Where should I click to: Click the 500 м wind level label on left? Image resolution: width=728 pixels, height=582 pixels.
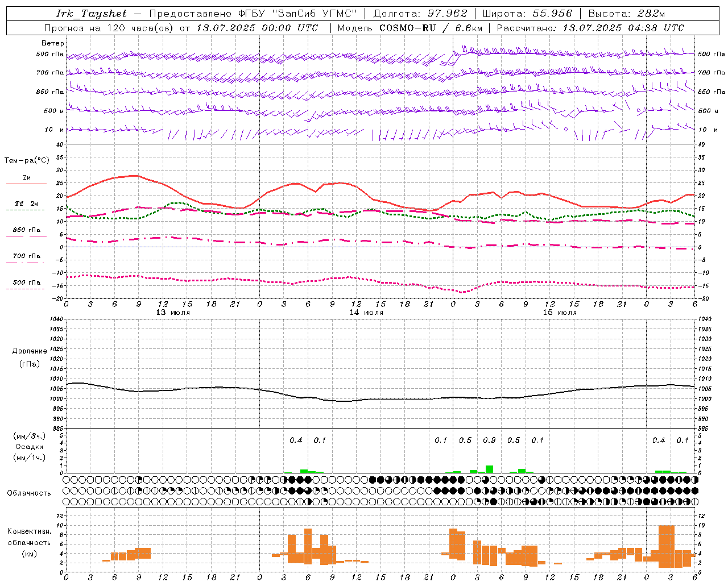click(x=55, y=111)
